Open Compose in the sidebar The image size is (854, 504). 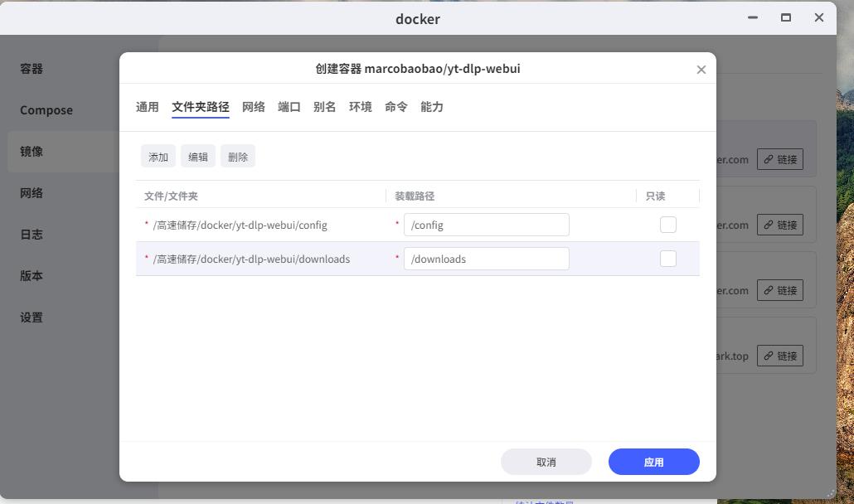pyautogui.click(x=46, y=110)
